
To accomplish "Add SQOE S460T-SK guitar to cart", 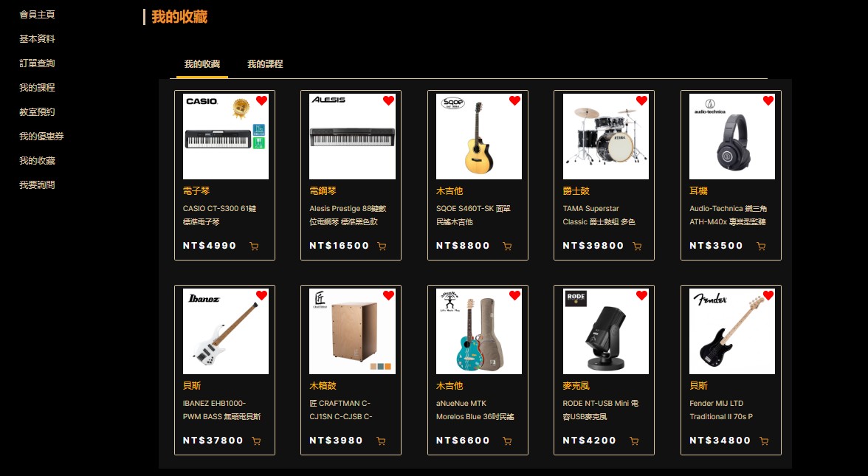I will pos(507,246).
